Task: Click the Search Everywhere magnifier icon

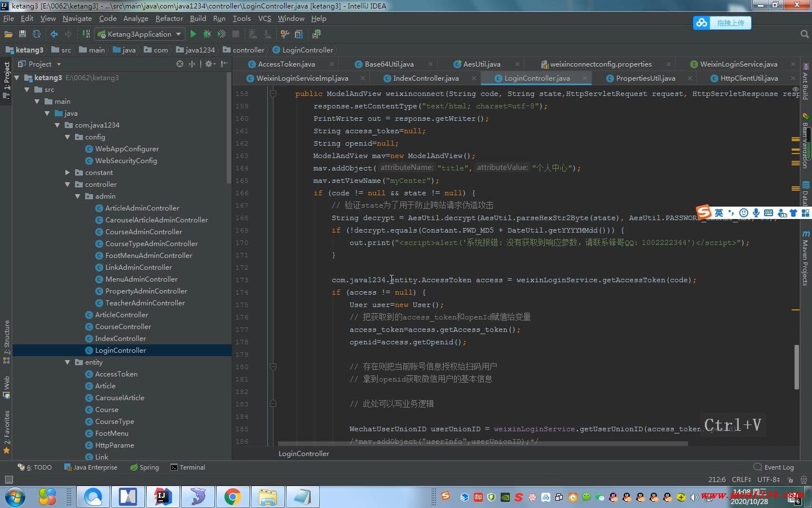Action: [x=805, y=34]
